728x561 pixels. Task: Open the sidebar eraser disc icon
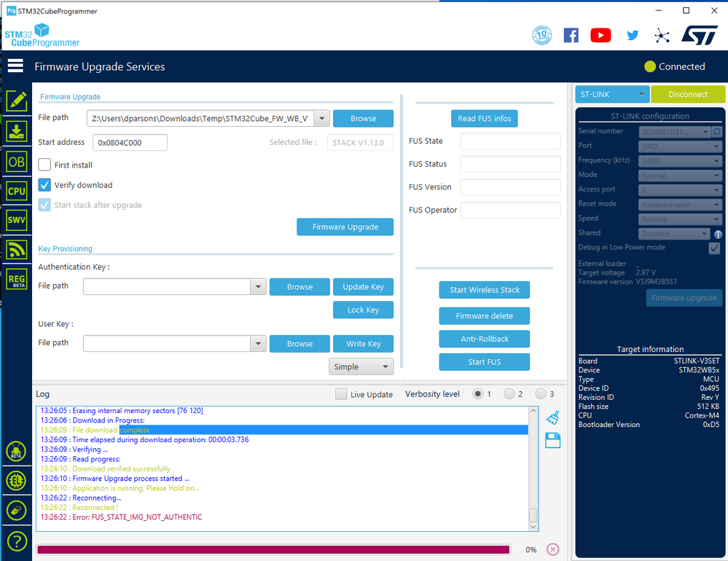(16, 511)
